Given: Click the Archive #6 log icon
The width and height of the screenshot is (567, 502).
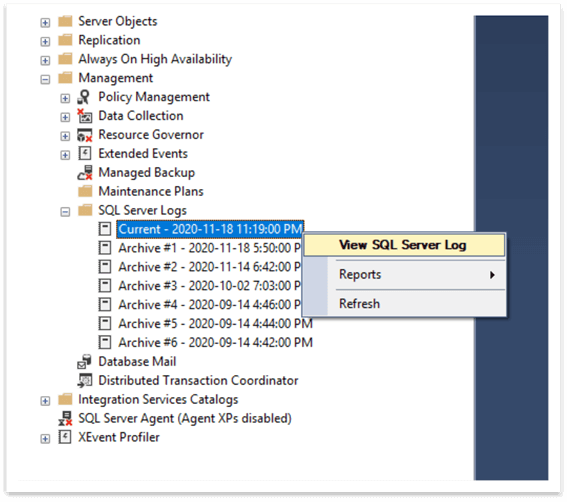Looking at the screenshot, I should [x=105, y=342].
